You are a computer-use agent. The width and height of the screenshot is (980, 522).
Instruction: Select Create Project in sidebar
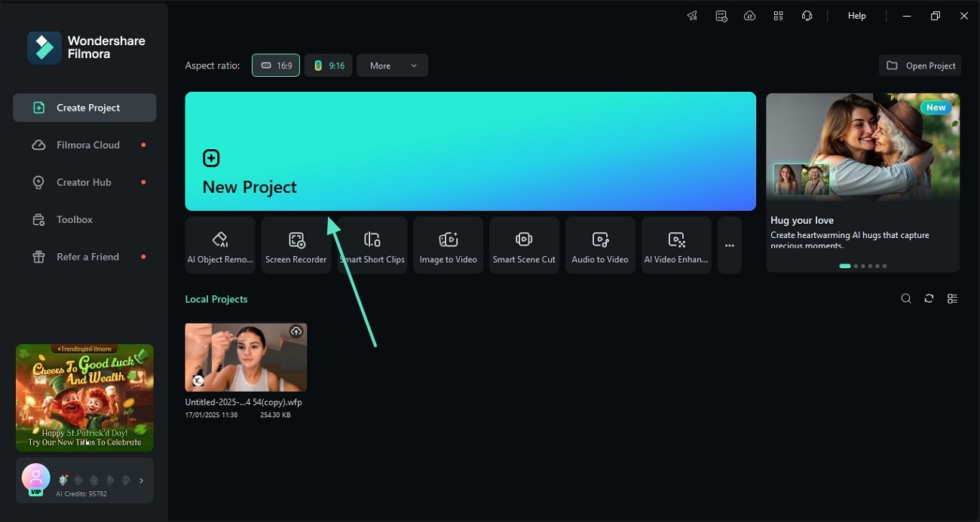tap(84, 108)
